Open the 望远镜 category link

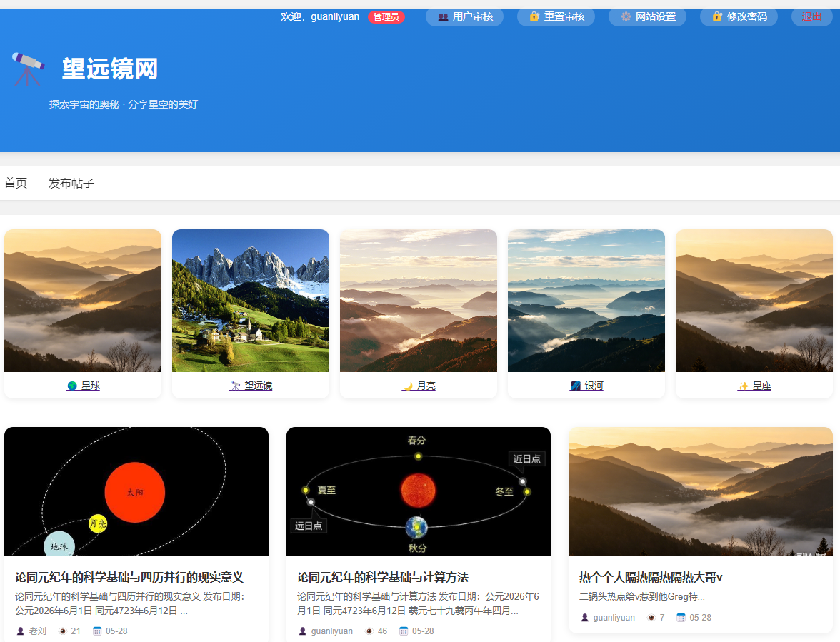coord(251,386)
